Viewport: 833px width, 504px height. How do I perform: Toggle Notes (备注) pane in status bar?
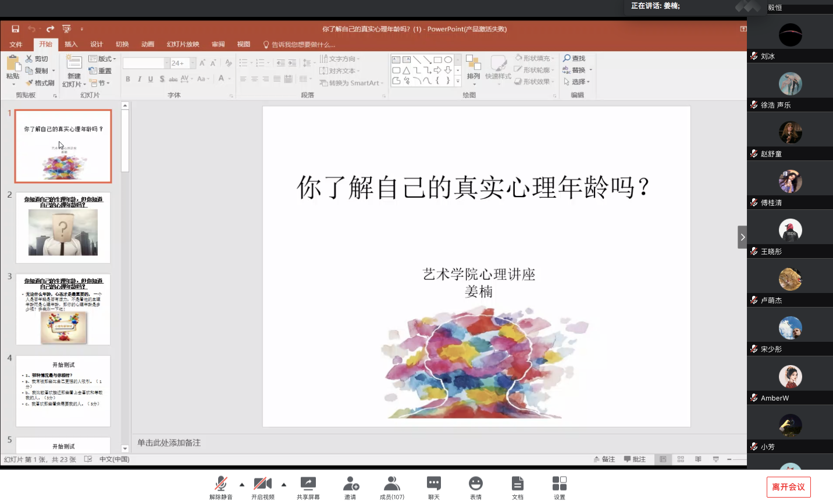click(x=604, y=459)
